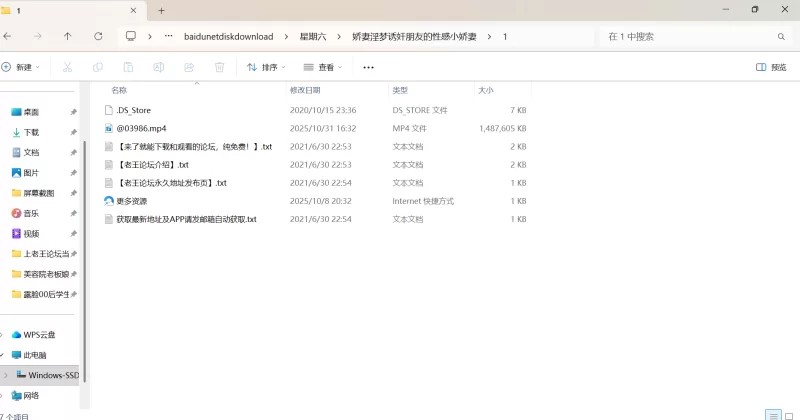Refresh the current folder view

point(98,36)
